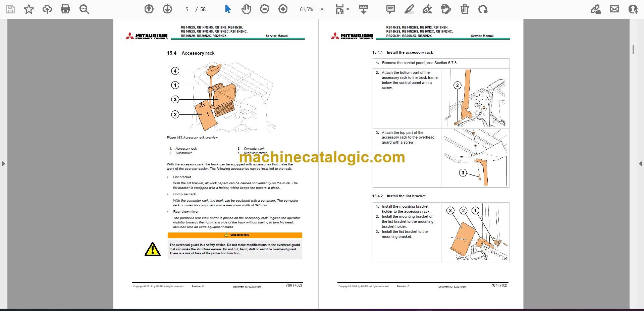Click the 15.4.2 Install the list bracket heading

[x=398, y=196]
